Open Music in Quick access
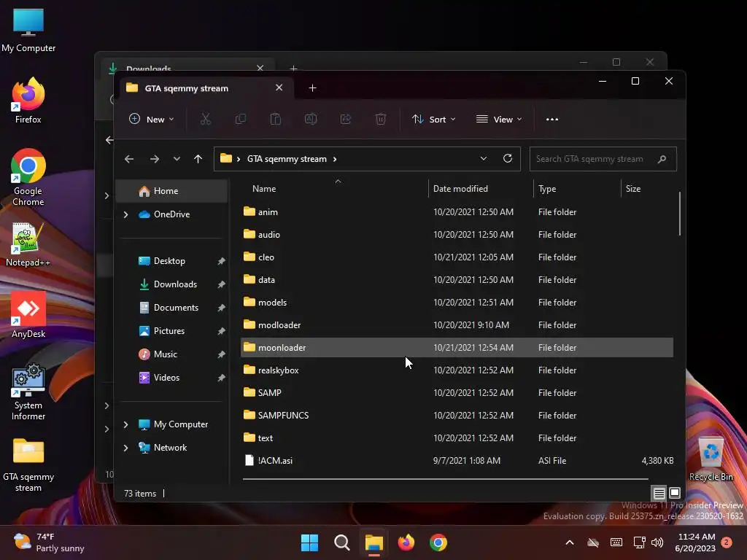Image resolution: width=747 pixels, height=560 pixels. pos(166,354)
